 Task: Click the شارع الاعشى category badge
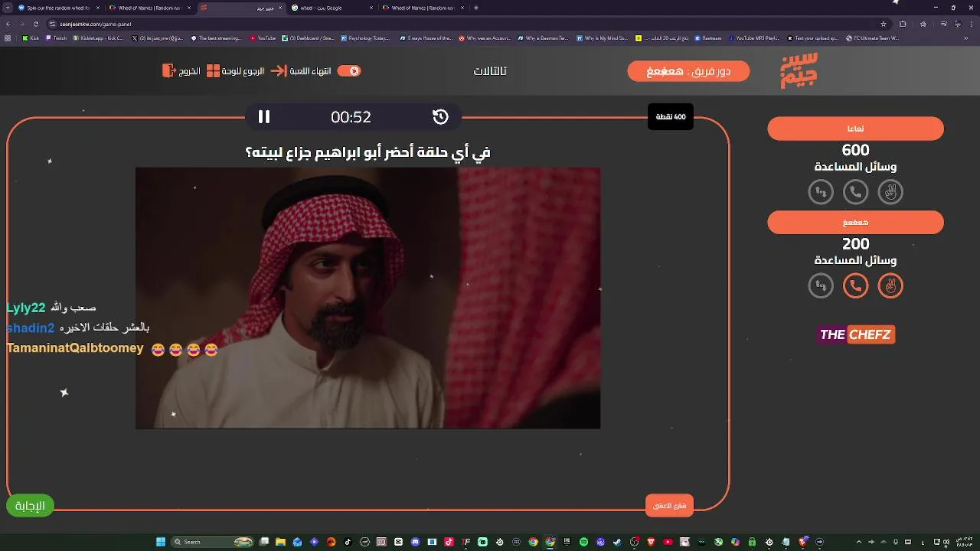coord(670,506)
